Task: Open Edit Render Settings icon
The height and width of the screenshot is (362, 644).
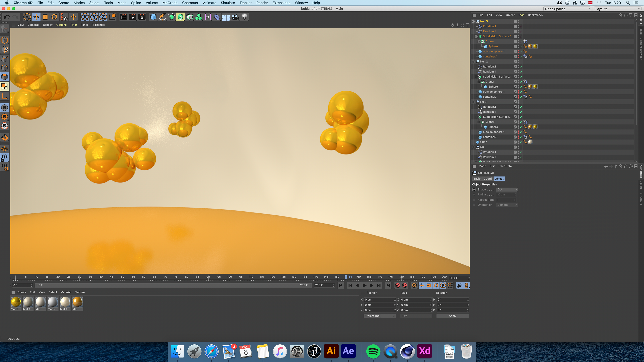Action: pos(142,17)
